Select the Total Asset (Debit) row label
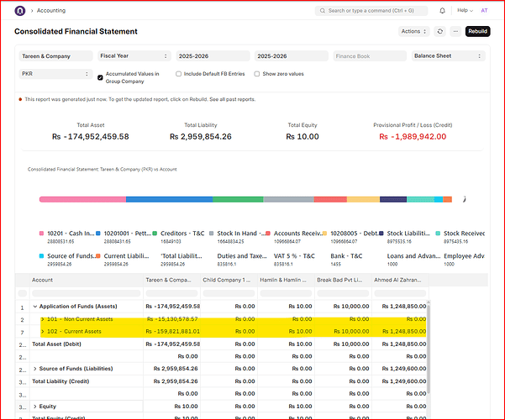505x420 pixels. (x=56, y=344)
